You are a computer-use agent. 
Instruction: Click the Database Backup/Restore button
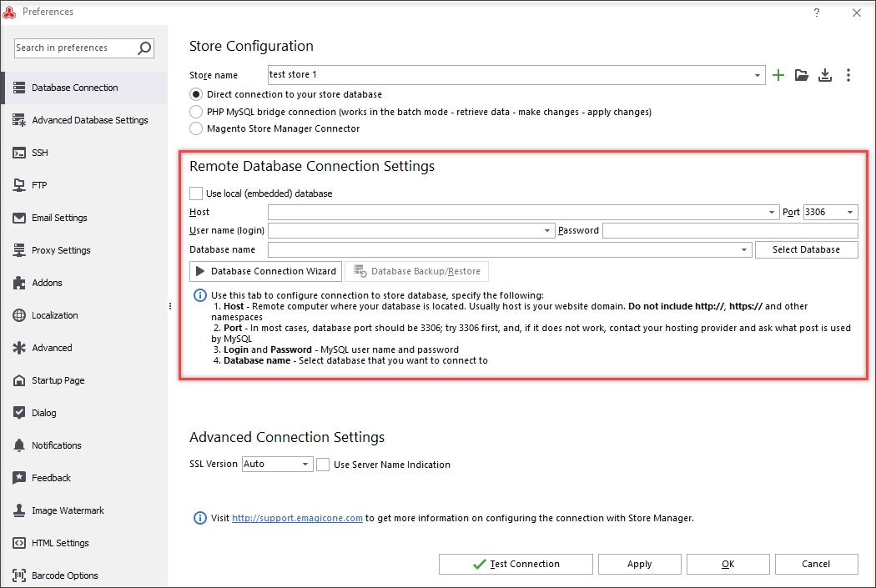tap(417, 271)
